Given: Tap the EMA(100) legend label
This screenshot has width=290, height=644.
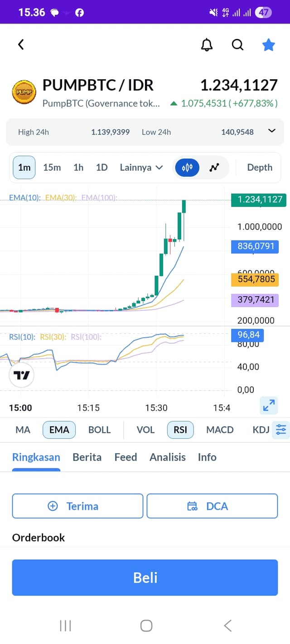Looking at the screenshot, I should coord(99,197).
